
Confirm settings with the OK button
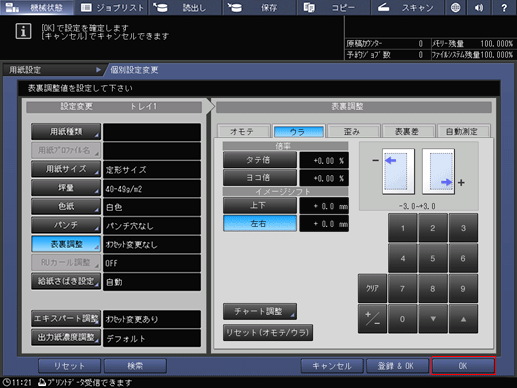click(463, 366)
